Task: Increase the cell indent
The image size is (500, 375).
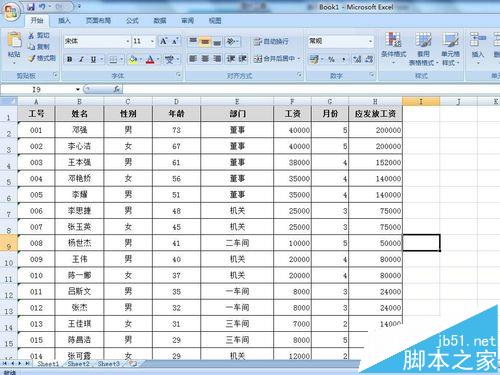Action: click(243, 59)
